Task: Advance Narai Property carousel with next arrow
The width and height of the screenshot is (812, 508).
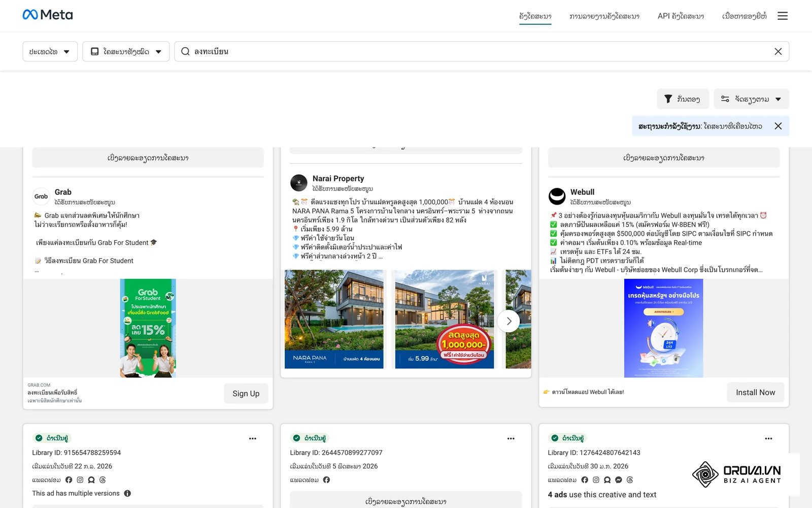Action: coord(509,321)
